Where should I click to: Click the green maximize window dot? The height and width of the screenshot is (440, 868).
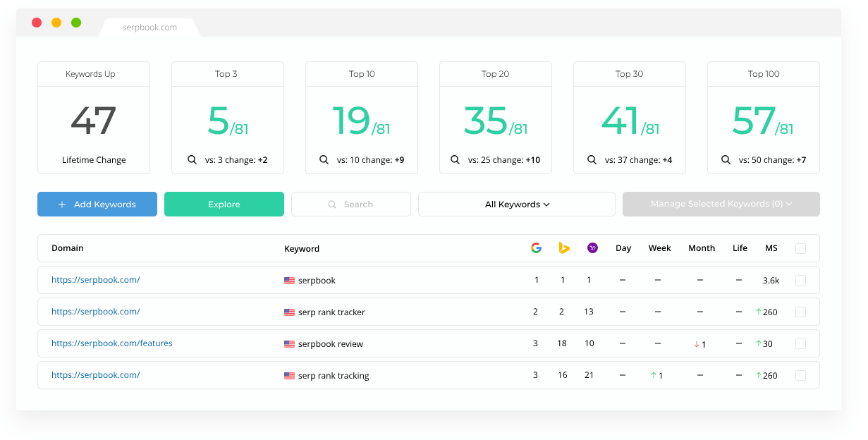[76, 23]
